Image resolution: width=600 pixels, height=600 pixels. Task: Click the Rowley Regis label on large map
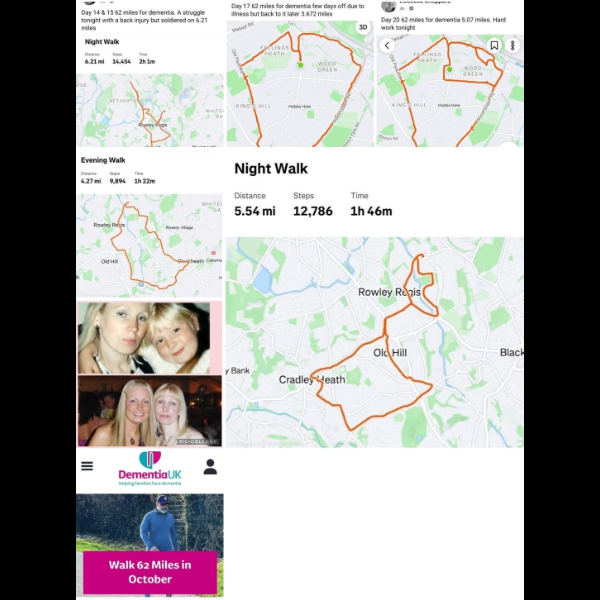(x=389, y=292)
